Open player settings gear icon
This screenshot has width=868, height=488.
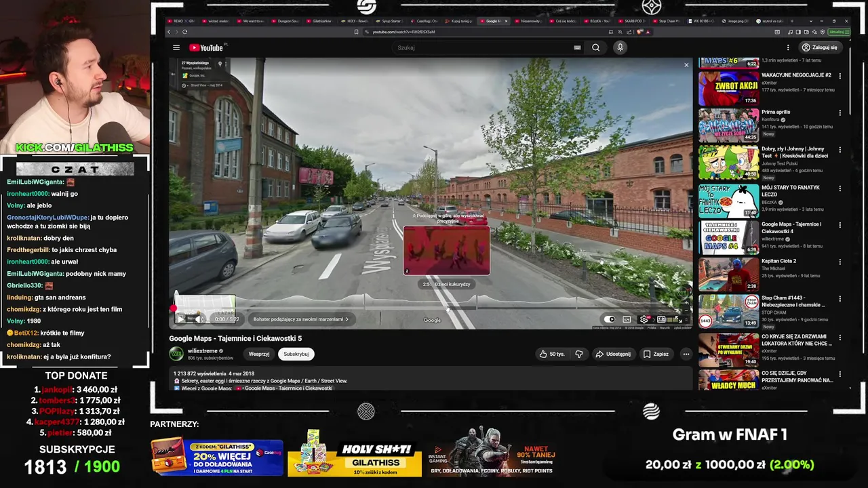[644, 319]
